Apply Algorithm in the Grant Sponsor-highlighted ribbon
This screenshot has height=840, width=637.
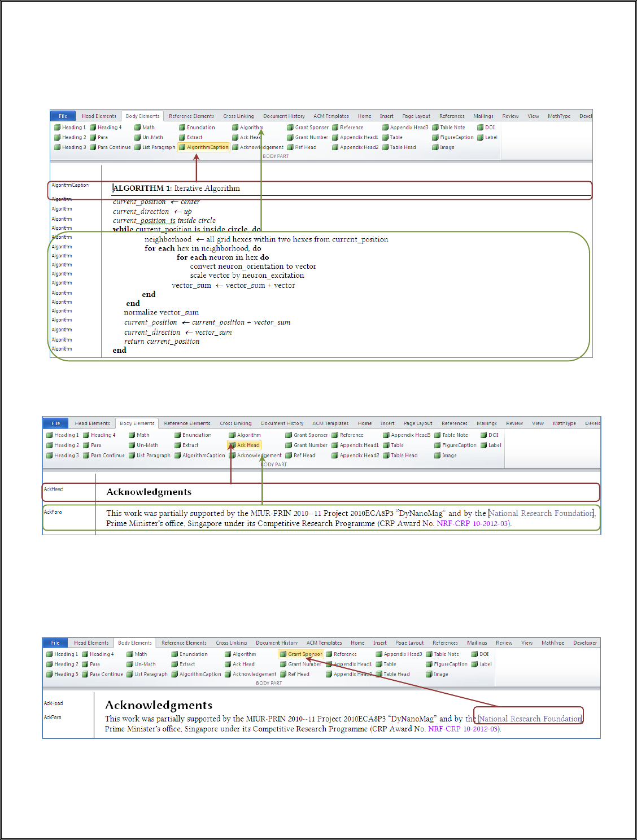click(241, 654)
